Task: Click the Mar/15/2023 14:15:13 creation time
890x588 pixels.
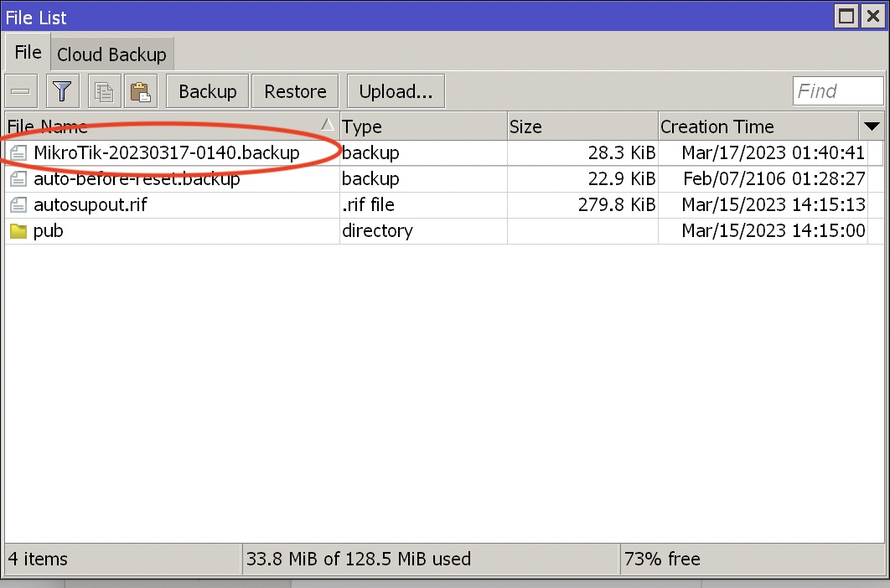Action: [773, 205]
